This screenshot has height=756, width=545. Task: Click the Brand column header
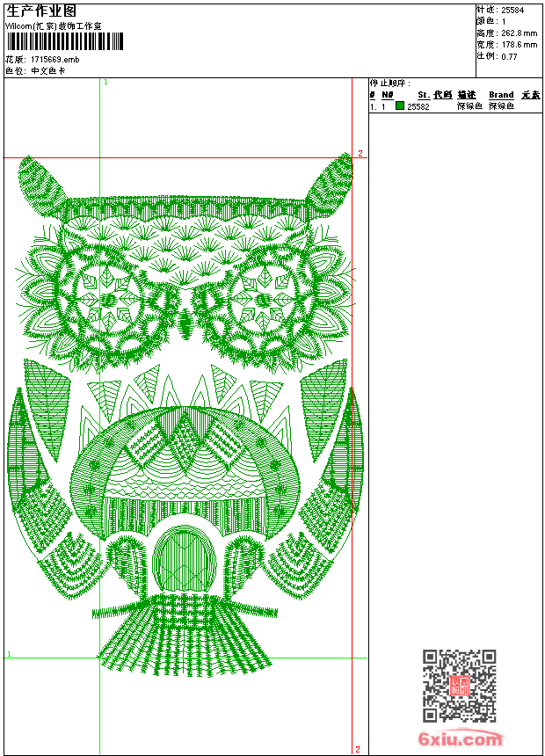click(x=501, y=95)
